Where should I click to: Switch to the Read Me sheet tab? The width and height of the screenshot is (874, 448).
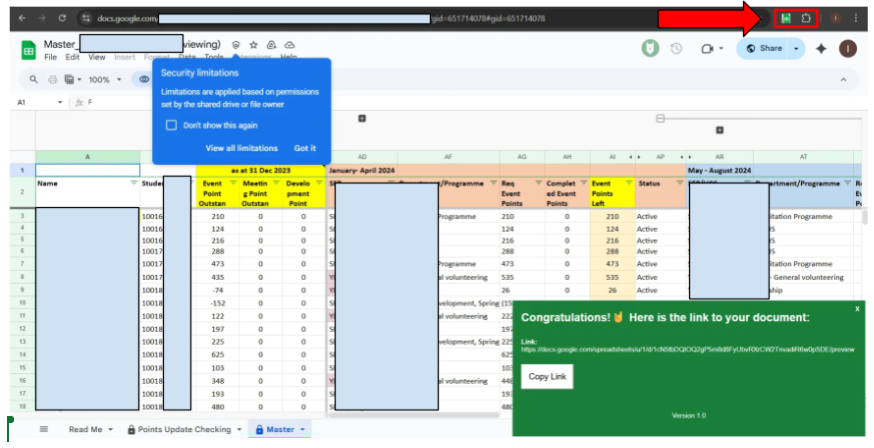85,429
